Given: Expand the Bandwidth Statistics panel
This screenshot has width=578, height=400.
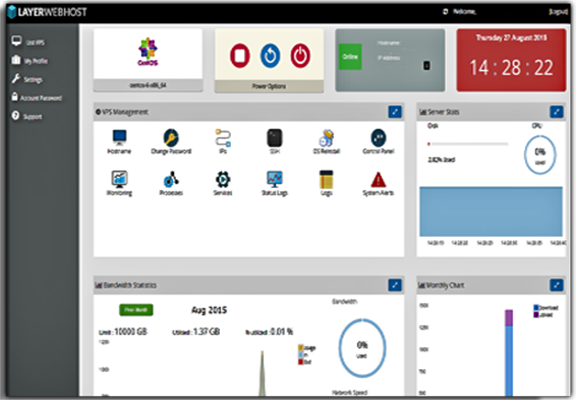Looking at the screenshot, I should [395, 285].
